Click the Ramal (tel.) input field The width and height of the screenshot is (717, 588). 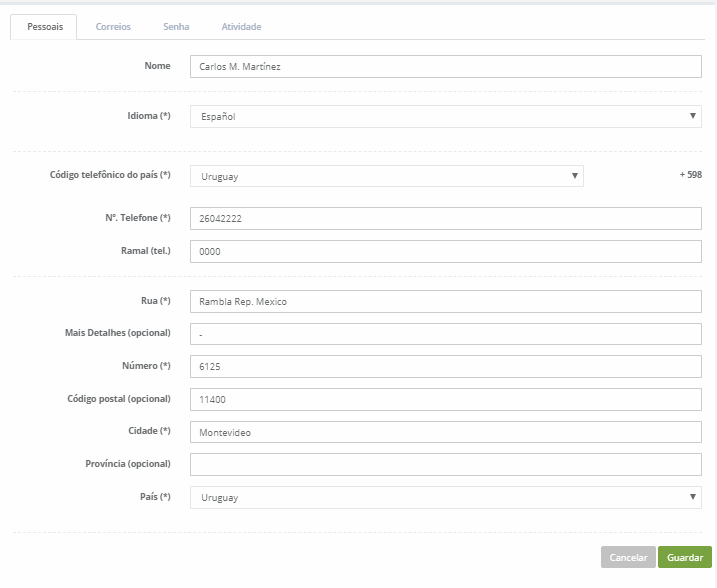point(445,252)
